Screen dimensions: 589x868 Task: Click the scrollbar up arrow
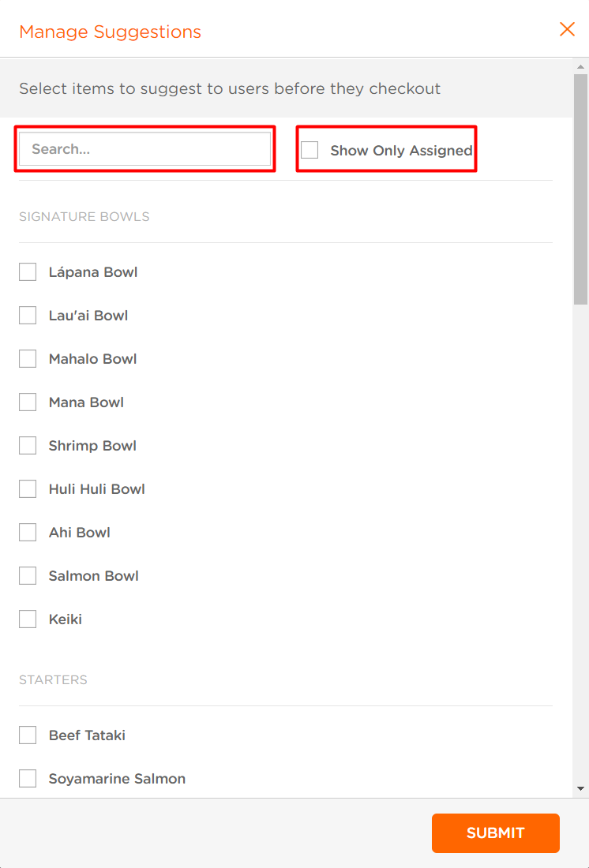tap(580, 66)
